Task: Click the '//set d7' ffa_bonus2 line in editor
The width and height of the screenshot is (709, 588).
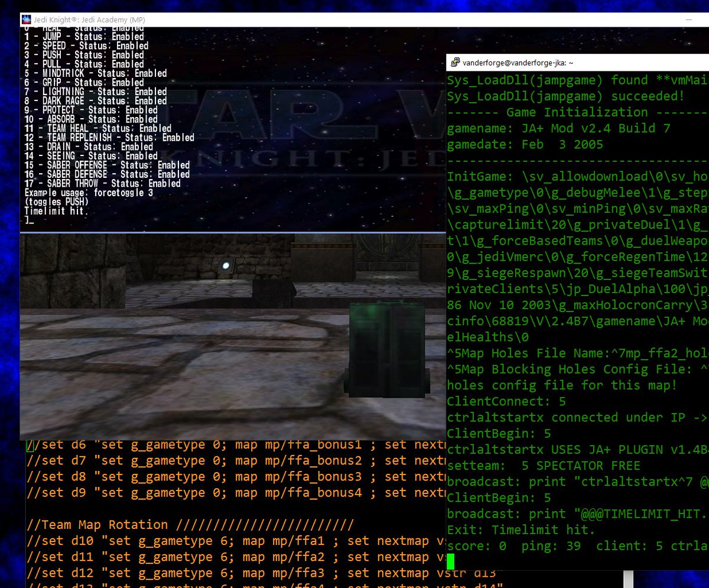Action: (235, 460)
